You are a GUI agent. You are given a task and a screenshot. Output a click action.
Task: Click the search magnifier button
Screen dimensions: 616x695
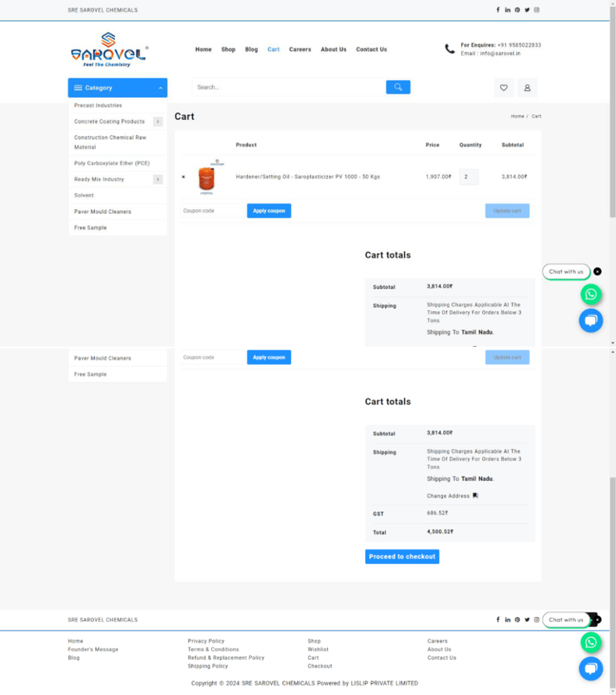398,88
